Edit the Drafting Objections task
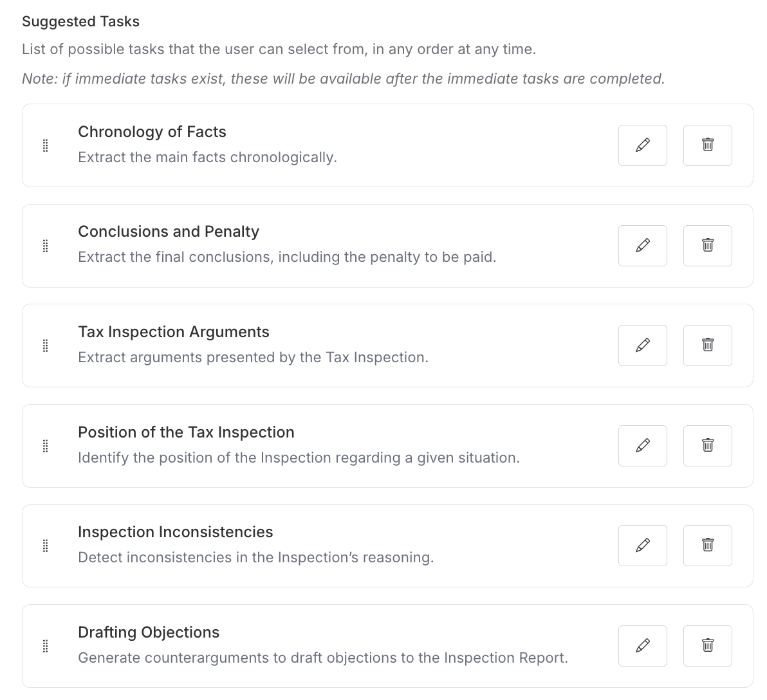 [x=642, y=645]
